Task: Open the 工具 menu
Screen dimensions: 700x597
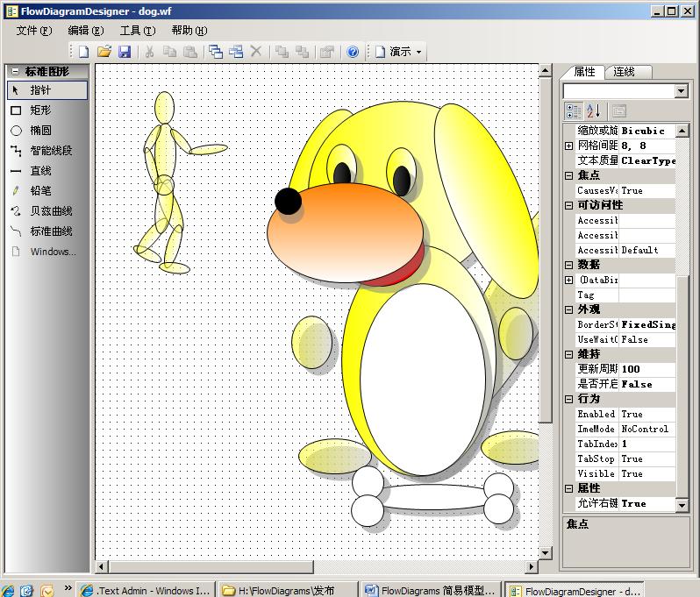Action: coord(138,30)
